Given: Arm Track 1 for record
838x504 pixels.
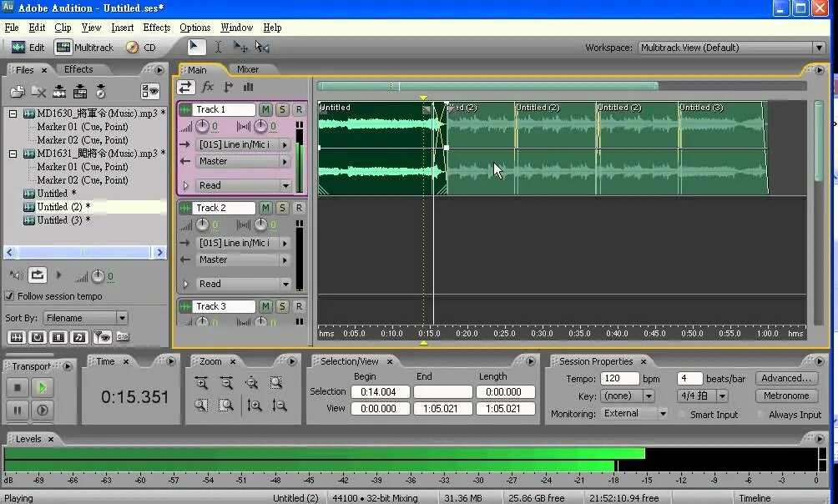Looking at the screenshot, I should tap(299, 109).
